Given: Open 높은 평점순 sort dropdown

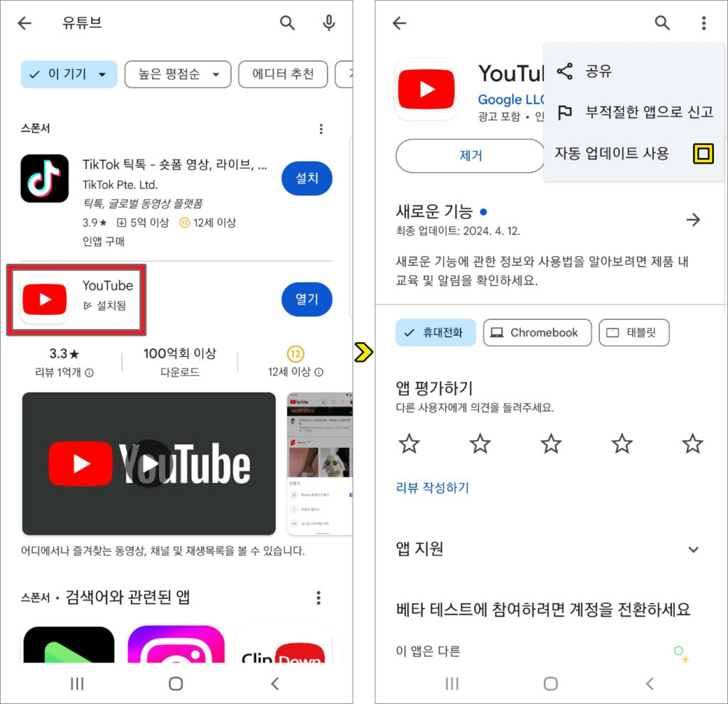Looking at the screenshot, I should click(178, 74).
